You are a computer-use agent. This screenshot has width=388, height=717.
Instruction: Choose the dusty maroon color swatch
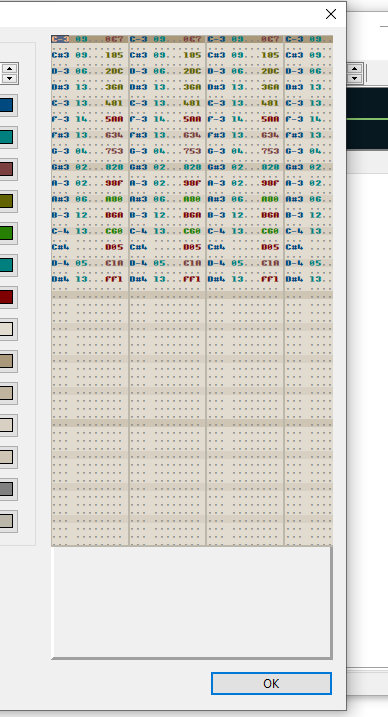click(6, 169)
